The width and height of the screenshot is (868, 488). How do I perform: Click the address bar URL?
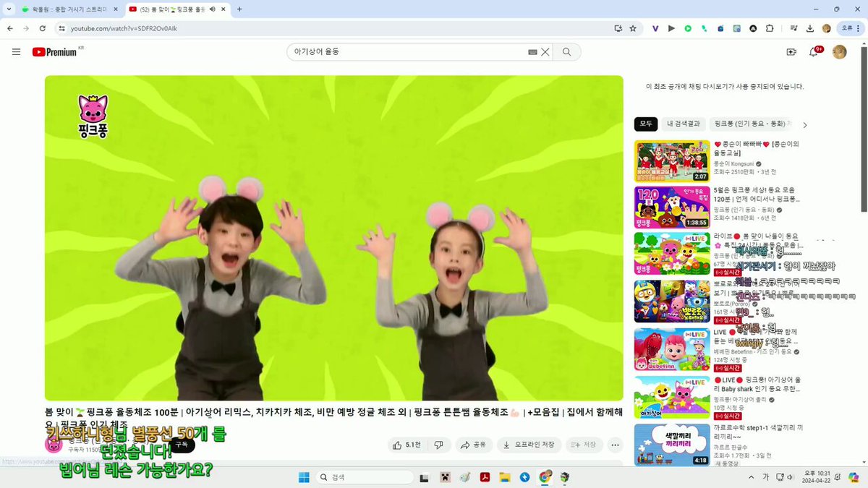(123, 28)
